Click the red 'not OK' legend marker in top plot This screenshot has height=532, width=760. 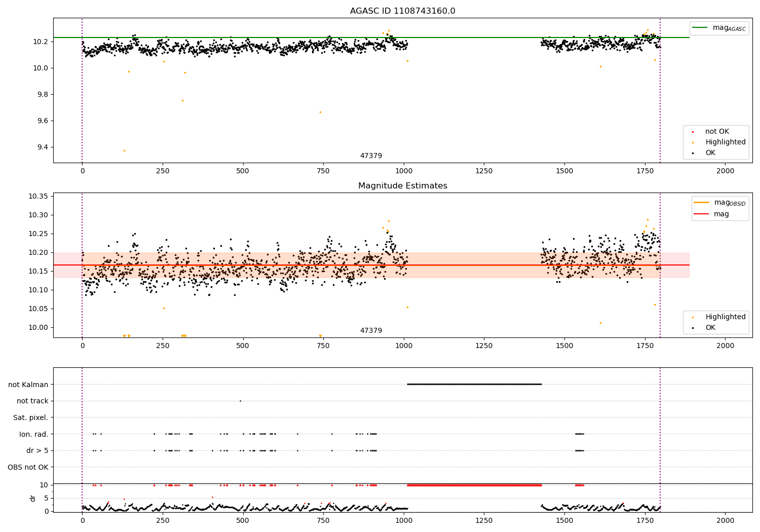pos(693,132)
